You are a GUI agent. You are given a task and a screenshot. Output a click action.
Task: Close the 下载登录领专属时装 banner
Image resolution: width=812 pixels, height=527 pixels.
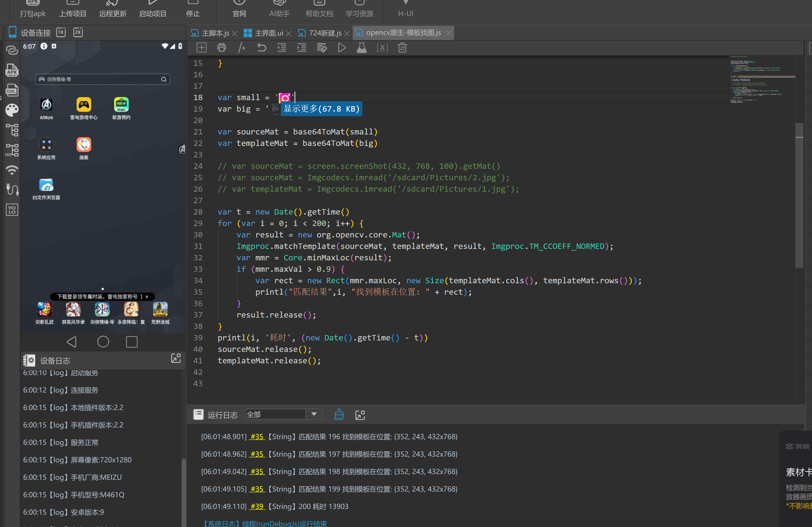147,297
